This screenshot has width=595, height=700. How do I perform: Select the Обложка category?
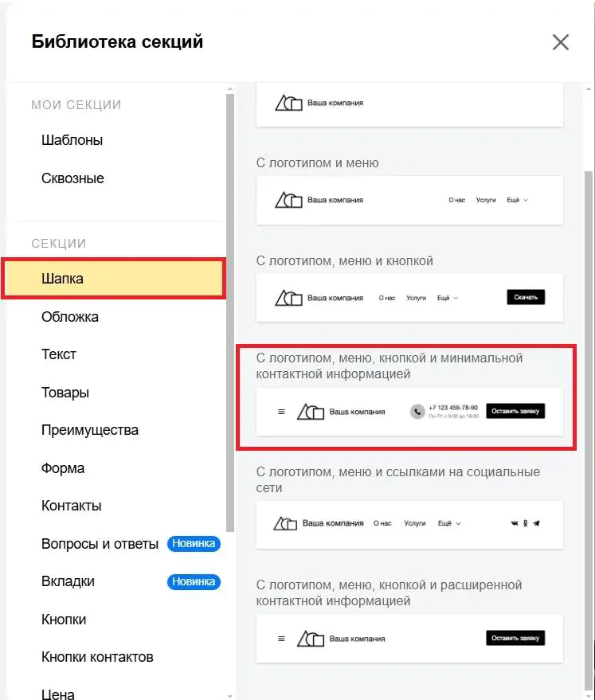pyautogui.click(x=70, y=317)
